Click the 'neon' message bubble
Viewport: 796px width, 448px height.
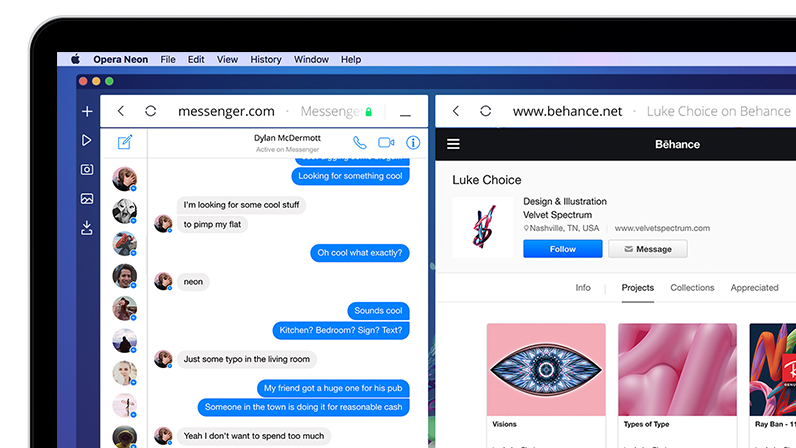click(193, 281)
